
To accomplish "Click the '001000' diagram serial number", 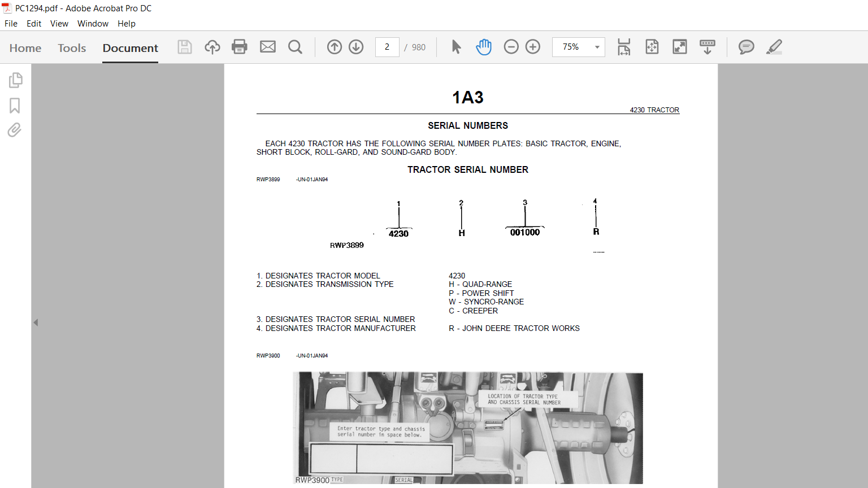I will 525,232.
